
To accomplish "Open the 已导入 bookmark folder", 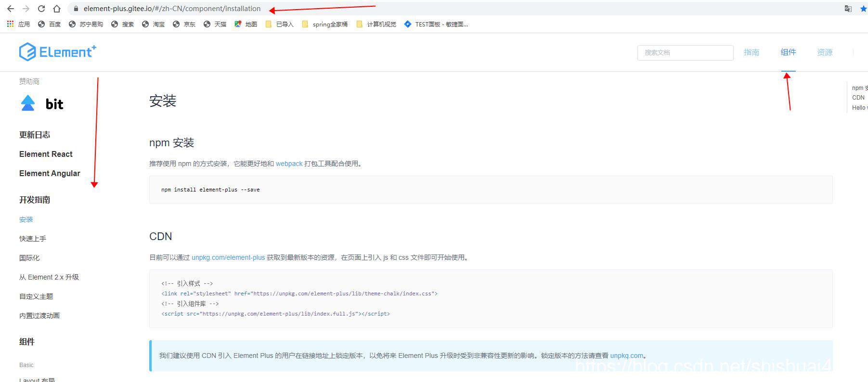I will 279,24.
